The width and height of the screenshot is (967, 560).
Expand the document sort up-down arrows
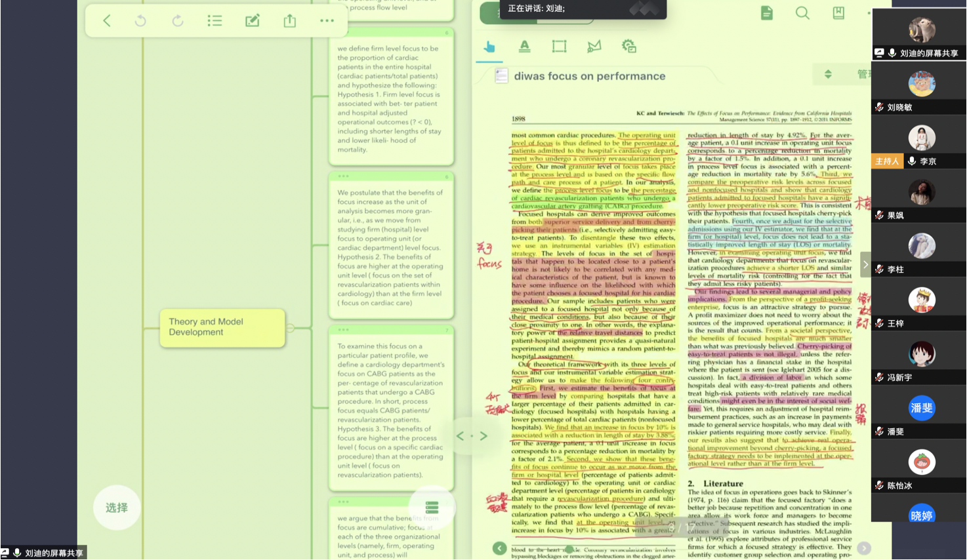(828, 74)
